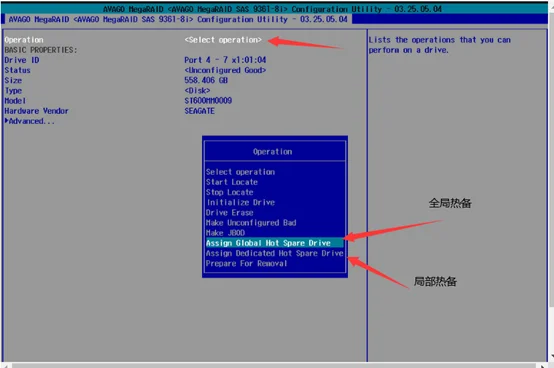Choose Make Unconfigured Bad

(x=251, y=223)
